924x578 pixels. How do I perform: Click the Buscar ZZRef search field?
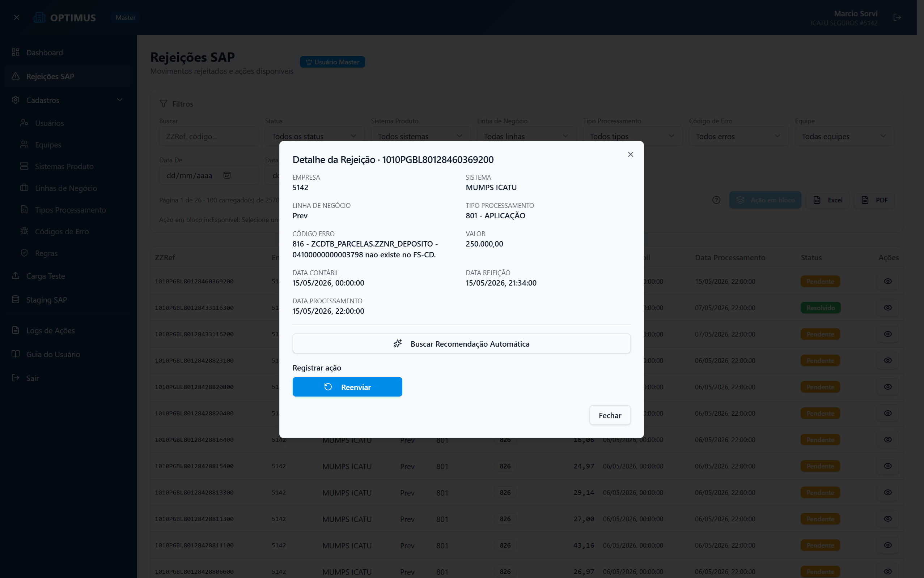208,137
